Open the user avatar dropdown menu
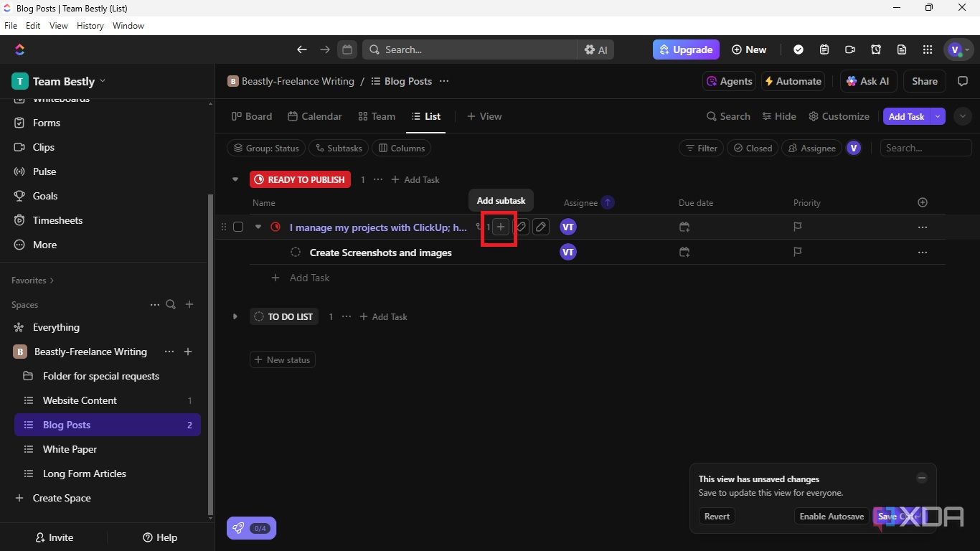 tap(959, 50)
